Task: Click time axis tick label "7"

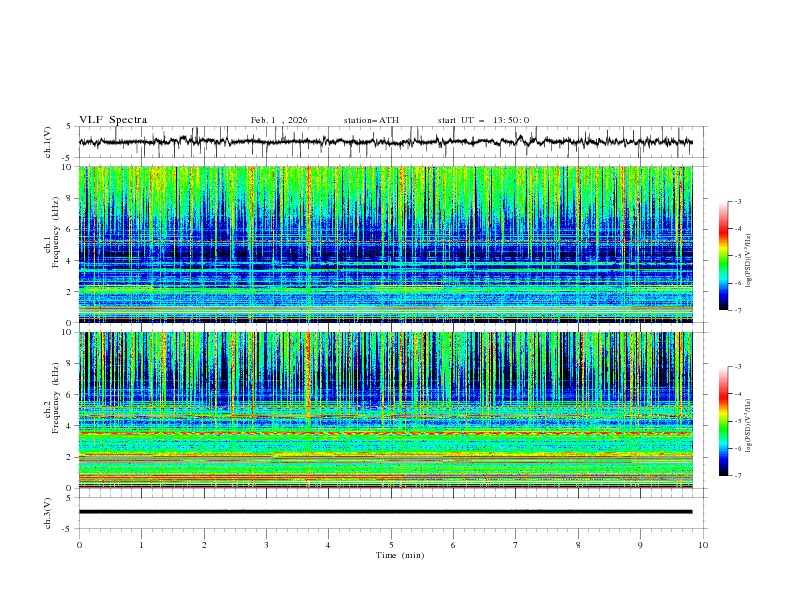Action: pos(516,545)
